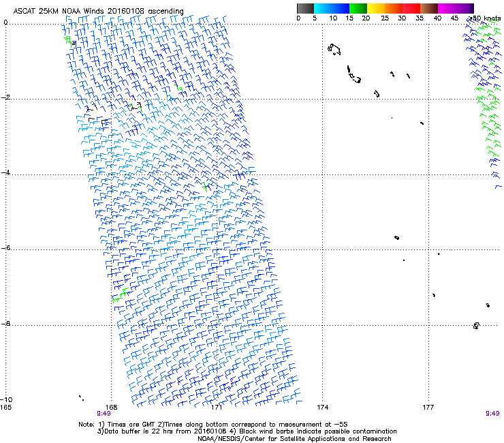Click the '45' legend scale label
Viewport: 504px width, 443px height.
(454, 18)
